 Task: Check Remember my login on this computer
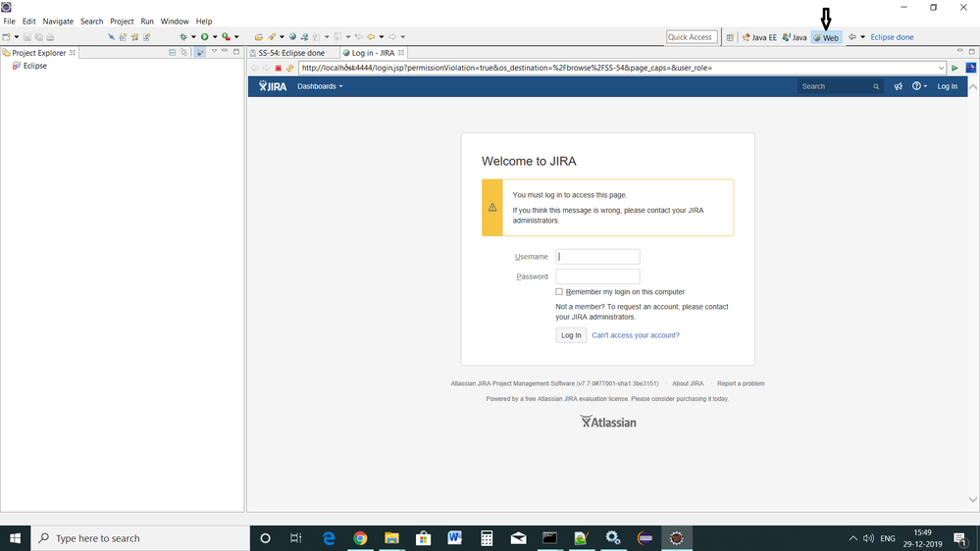click(x=559, y=292)
